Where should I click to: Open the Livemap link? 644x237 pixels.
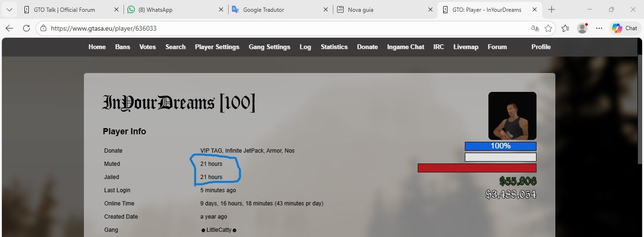click(466, 47)
